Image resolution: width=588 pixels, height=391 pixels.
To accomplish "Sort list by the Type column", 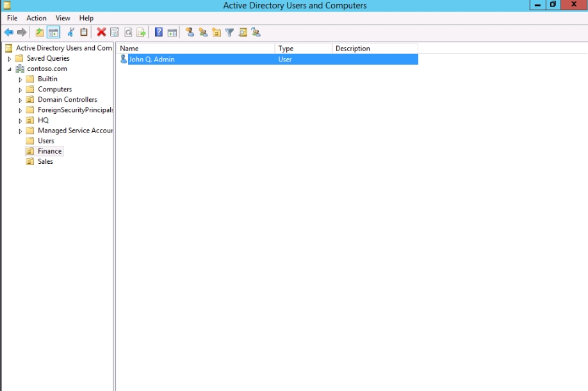I will pyautogui.click(x=304, y=48).
